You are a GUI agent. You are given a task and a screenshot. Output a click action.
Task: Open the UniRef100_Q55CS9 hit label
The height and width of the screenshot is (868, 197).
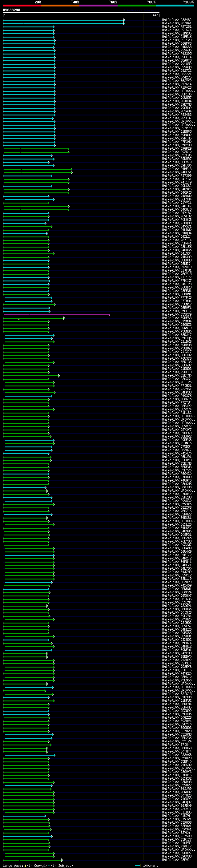[x=177, y=315]
